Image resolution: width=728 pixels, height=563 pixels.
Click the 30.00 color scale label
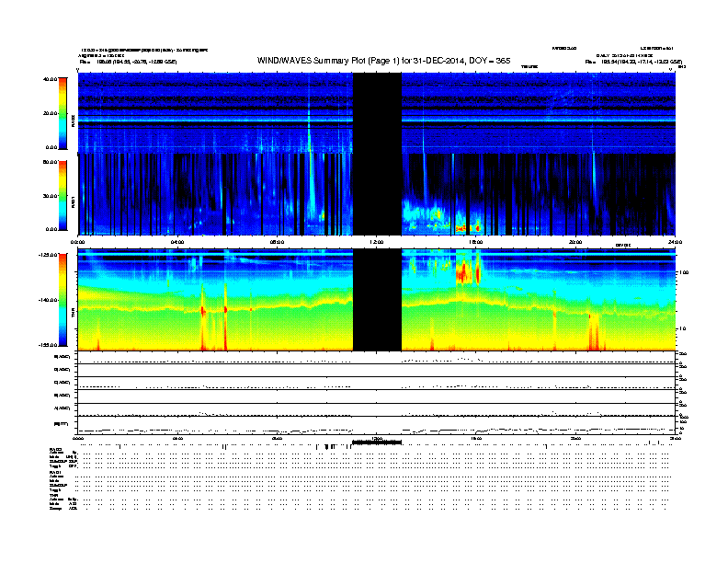click(x=50, y=196)
